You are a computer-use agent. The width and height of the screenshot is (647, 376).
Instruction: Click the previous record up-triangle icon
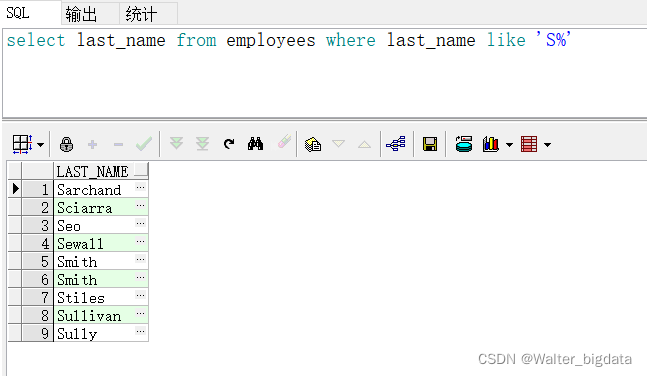[x=364, y=144]
